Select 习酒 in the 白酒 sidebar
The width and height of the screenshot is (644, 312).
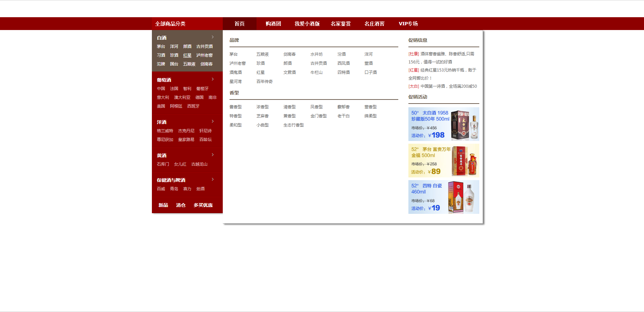161,55
